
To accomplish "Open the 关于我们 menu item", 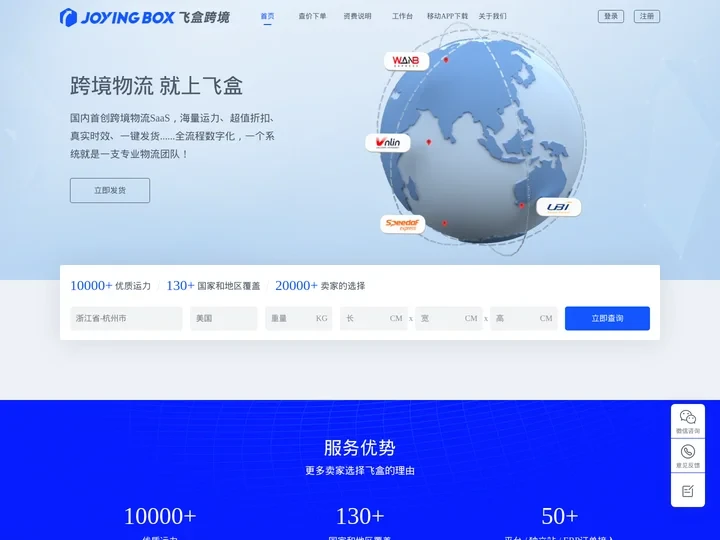I will (x=492, y=16).
